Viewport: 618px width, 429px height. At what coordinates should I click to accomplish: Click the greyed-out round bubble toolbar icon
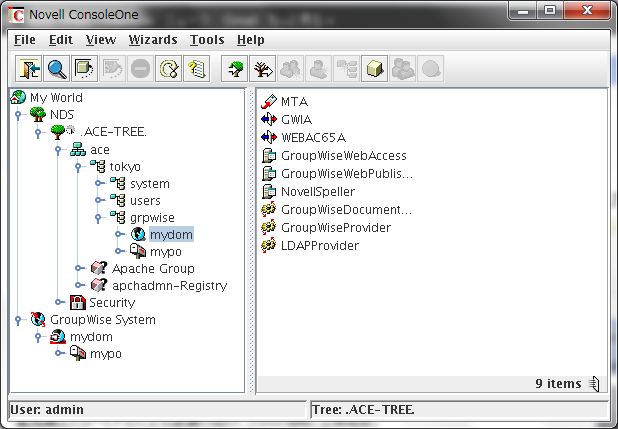tap(430, 69)
